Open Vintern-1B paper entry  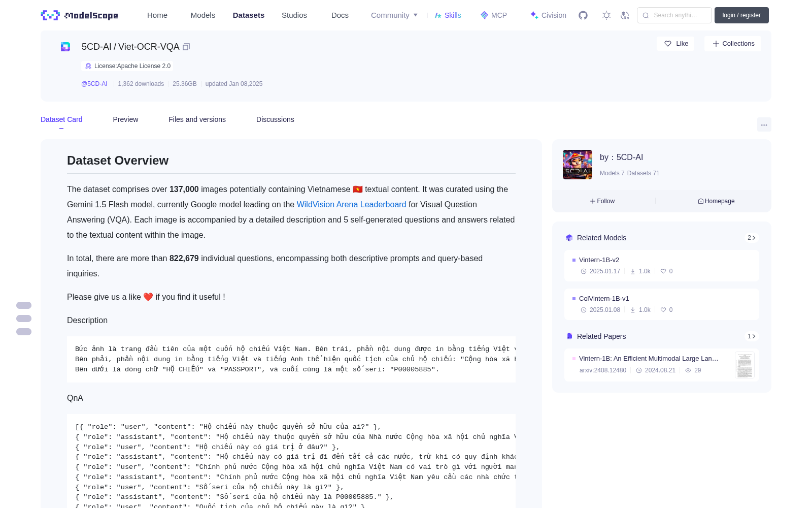(662, 365)
